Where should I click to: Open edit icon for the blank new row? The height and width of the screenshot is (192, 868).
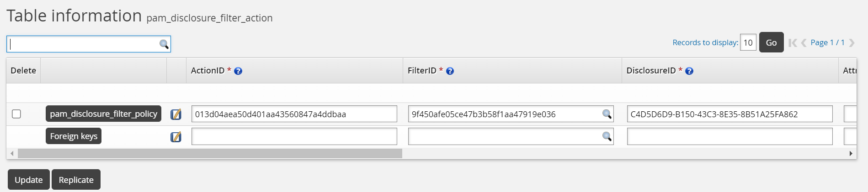(176, 136)
